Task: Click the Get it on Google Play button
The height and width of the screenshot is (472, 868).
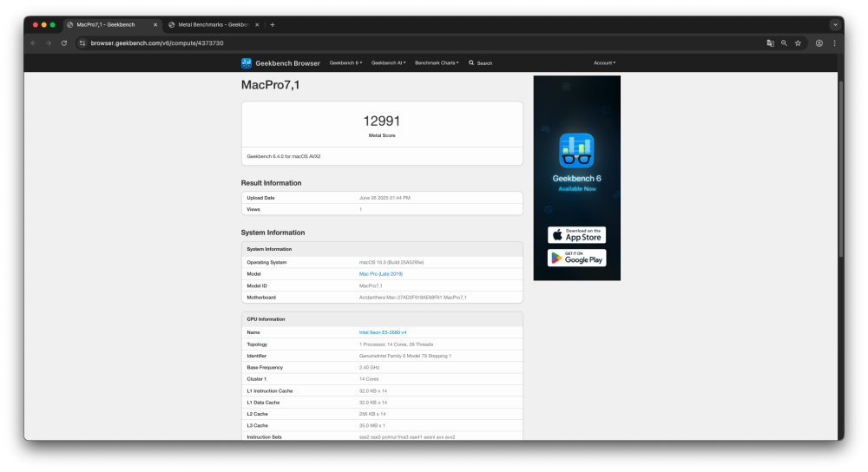Action: 576,258
